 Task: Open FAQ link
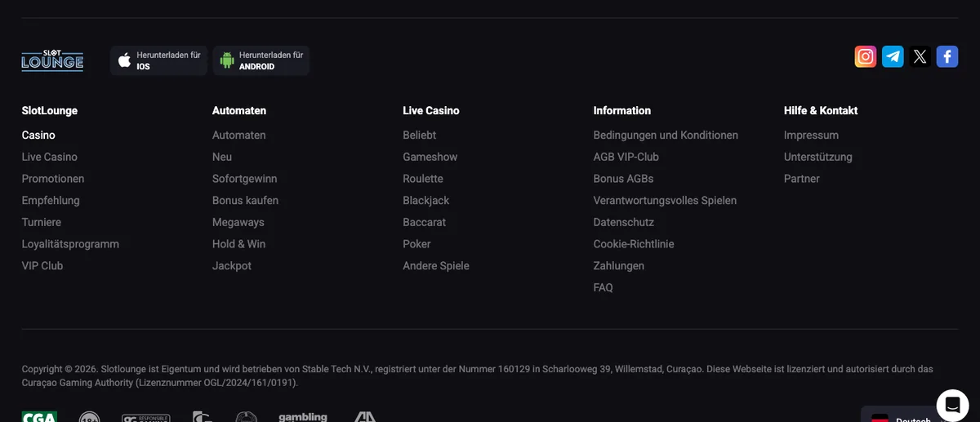coord(604,287)
